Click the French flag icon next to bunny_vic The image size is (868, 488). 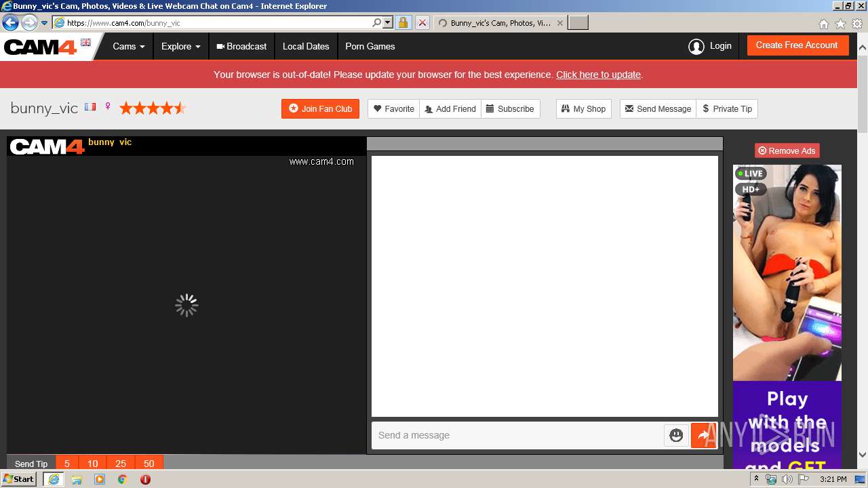90,107
